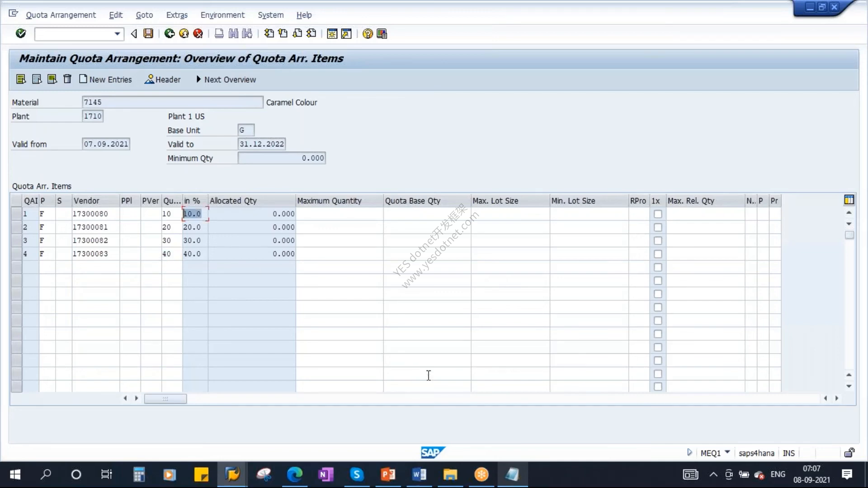Click the red Cancel icon
This screenshot has height=488, width=868.
(198, 33)
